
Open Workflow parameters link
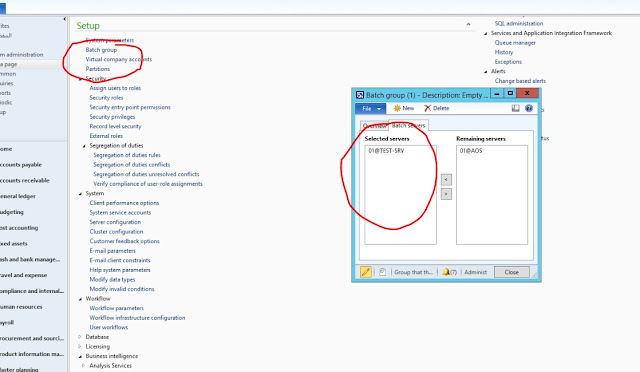point(116,308)
